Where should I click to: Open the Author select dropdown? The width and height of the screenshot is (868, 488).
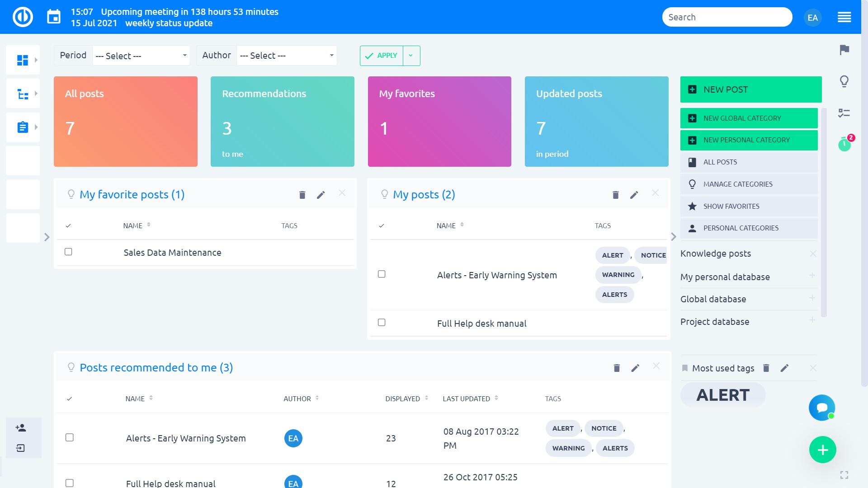287,56
